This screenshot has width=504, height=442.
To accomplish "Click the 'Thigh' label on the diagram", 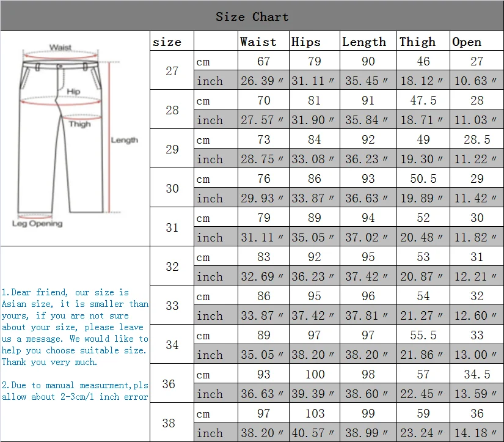I will click(x=79, y=124).
